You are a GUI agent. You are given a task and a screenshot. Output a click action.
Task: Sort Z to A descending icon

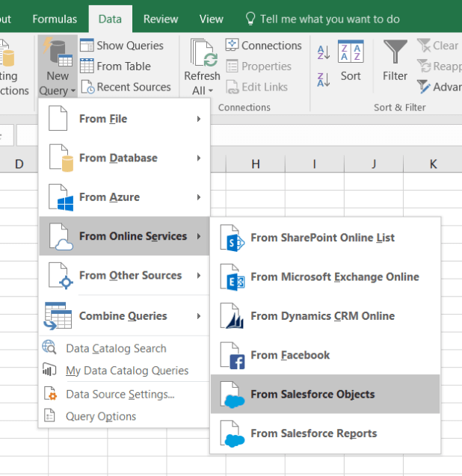coord(324,79)
